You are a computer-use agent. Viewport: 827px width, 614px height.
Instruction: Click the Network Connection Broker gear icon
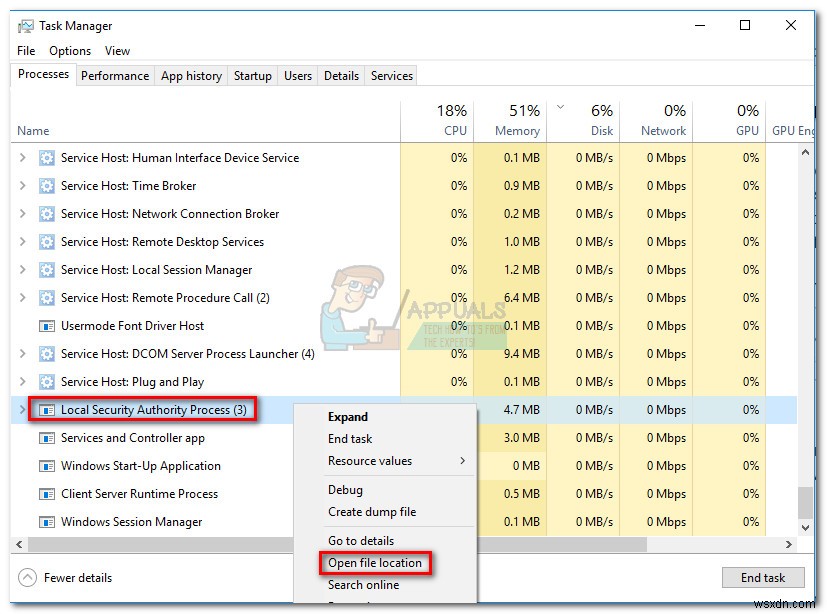(x=47, y=214)
